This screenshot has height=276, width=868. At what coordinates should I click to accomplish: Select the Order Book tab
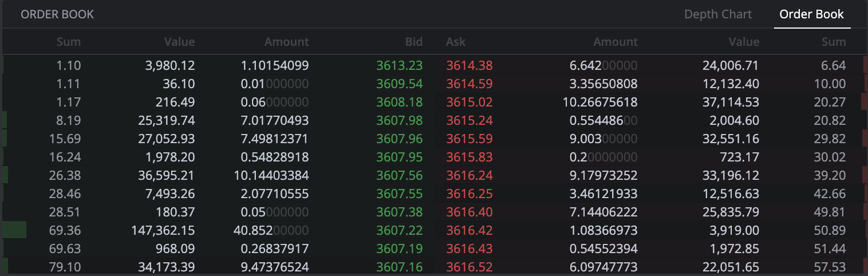pyautogui.click(x=811, y=14)
